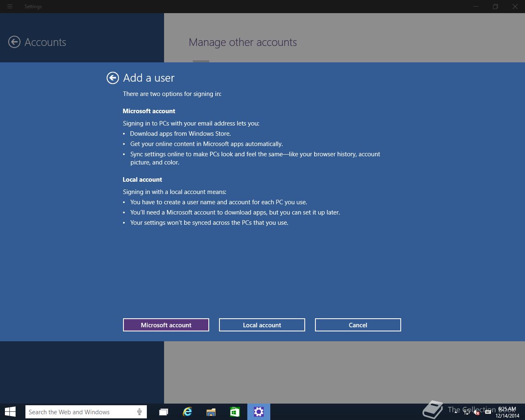Restore down the Settings window

495,7
